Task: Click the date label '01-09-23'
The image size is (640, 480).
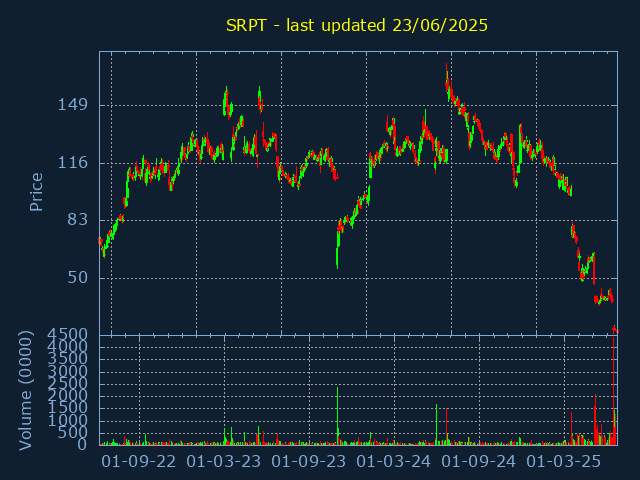Action: (x=309, y=462)
